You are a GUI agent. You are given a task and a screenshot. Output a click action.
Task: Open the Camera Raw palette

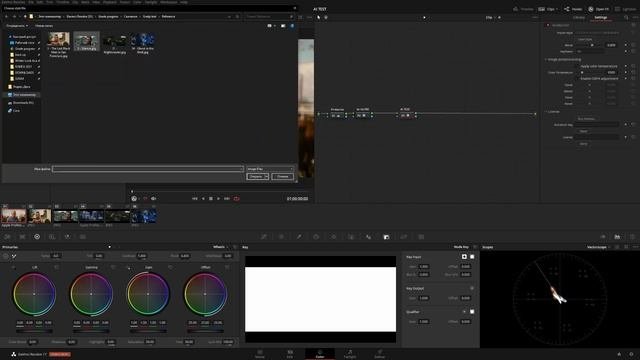coord(7,237)
